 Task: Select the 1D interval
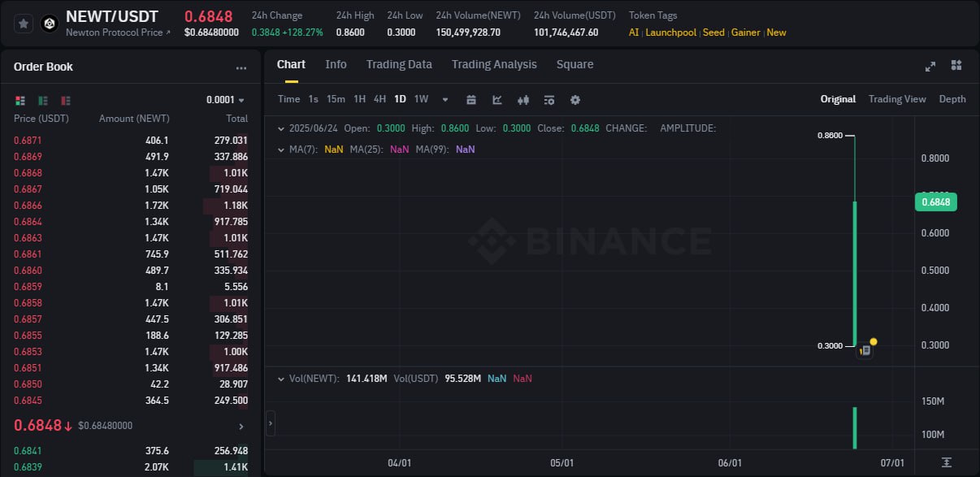tap(400, 99)
